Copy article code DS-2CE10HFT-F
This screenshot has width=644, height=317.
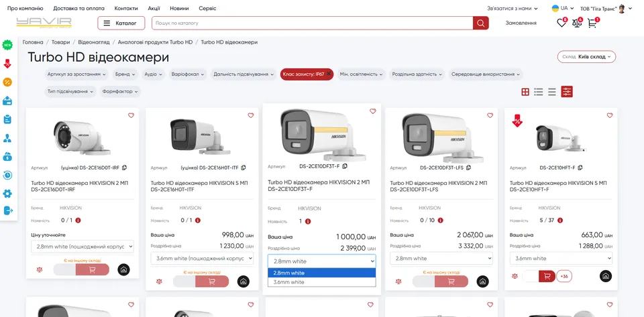(x=580, y=168)
